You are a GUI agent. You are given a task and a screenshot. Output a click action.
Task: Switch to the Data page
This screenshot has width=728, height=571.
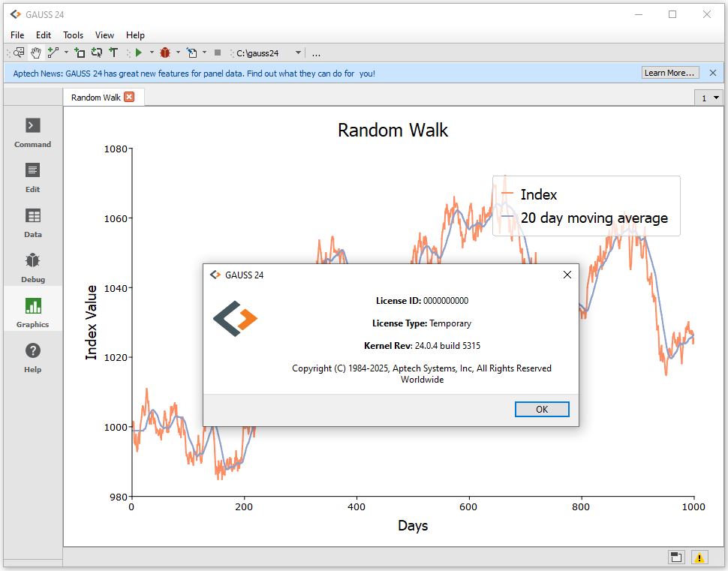tap(33, 223)
